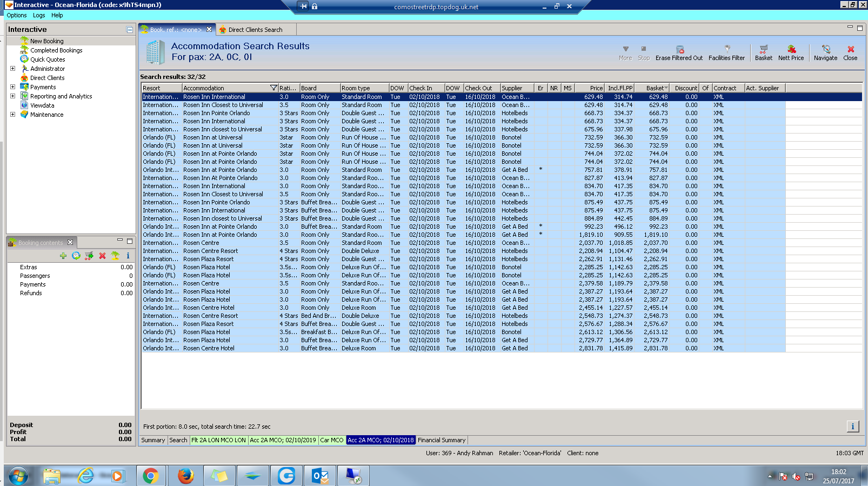The image size is (868, 486).
Task: Select the Direct Clients tree item
Action: (x=47, y=78)
